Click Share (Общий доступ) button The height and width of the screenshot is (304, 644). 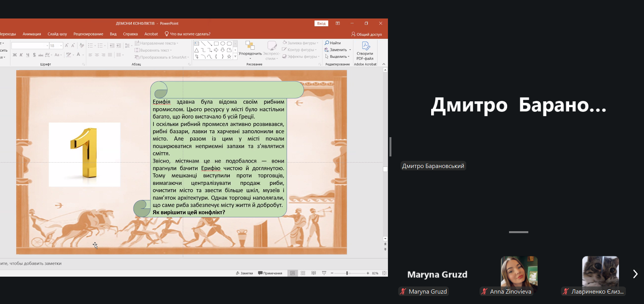(x=366, y=34)
